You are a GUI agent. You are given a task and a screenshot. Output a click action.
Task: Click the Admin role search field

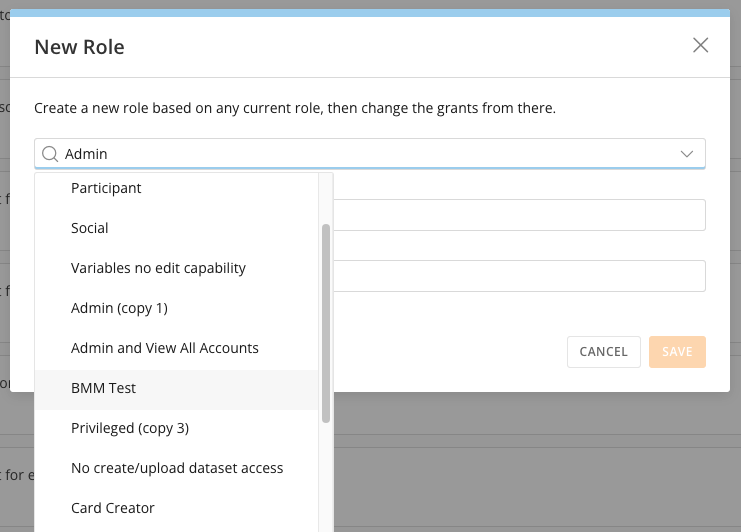[x=360, y=154]
